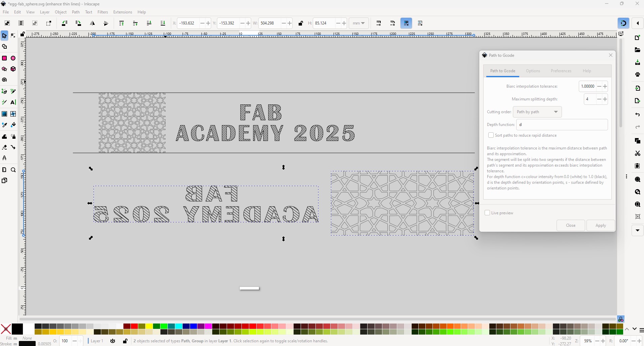Screen dimensions: 644x346
Task: Pick the Shape Builder tool
Action: click(4, 47)
